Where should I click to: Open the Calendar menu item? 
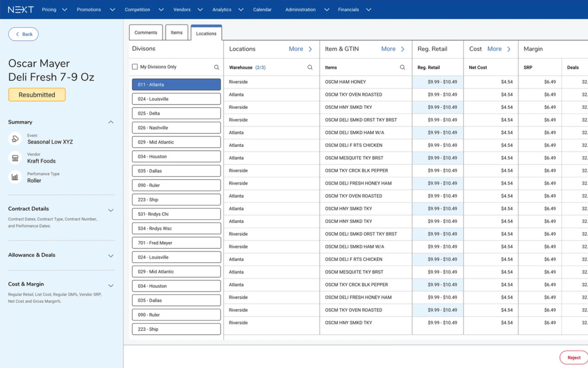(x=262, y=10)
